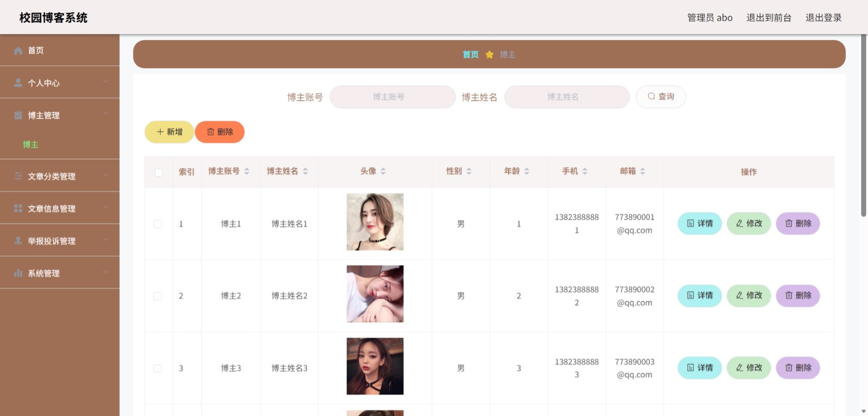Click the email 773890001@qq.com cell

pyautogui.click(x=635, y=224)
